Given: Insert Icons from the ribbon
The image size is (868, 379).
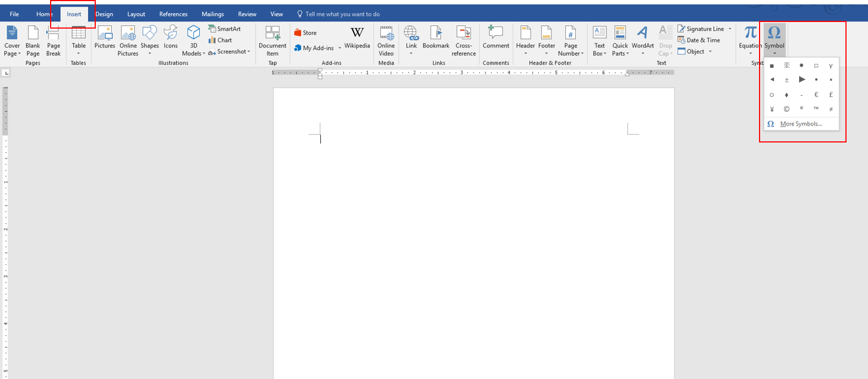Looking at the screenshot, I should coord(171,37).
